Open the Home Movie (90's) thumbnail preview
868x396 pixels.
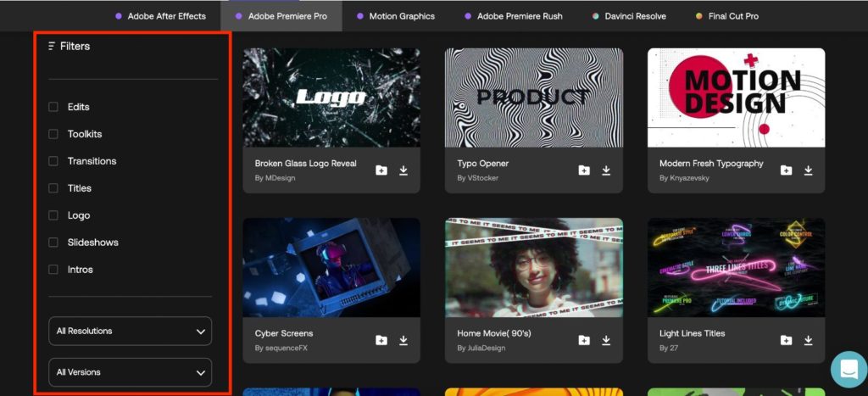click(533, 267)
